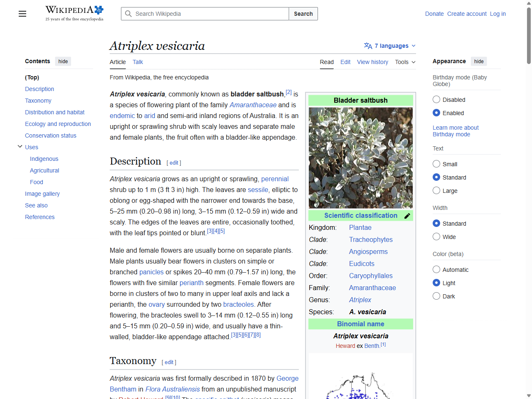
Task: Edit the Scientific classification via pencil icon
Action: (x=408, y=216)
